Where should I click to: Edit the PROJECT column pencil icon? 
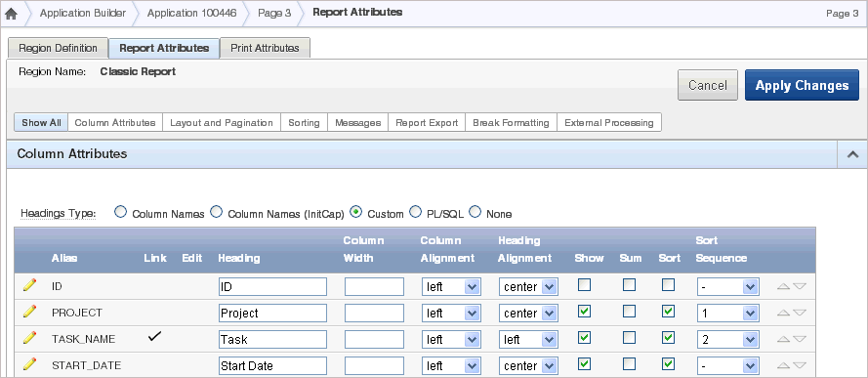(x=29, y=312)
